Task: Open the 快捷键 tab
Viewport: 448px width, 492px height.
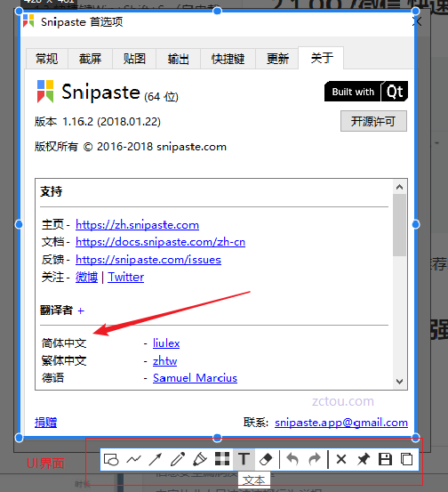Action: [x=228, y=59]
